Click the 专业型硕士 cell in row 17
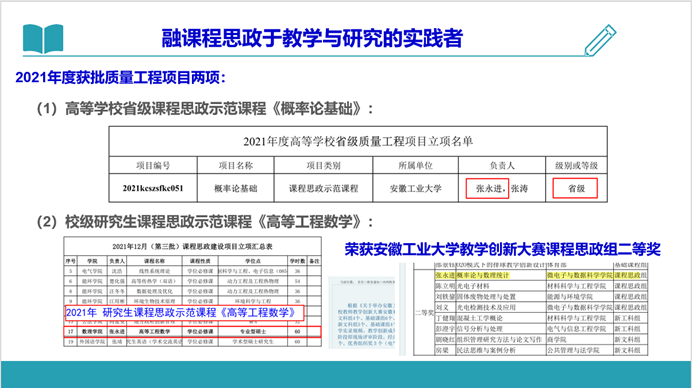Viewport: 692px width, 388px height. point(253,331)
